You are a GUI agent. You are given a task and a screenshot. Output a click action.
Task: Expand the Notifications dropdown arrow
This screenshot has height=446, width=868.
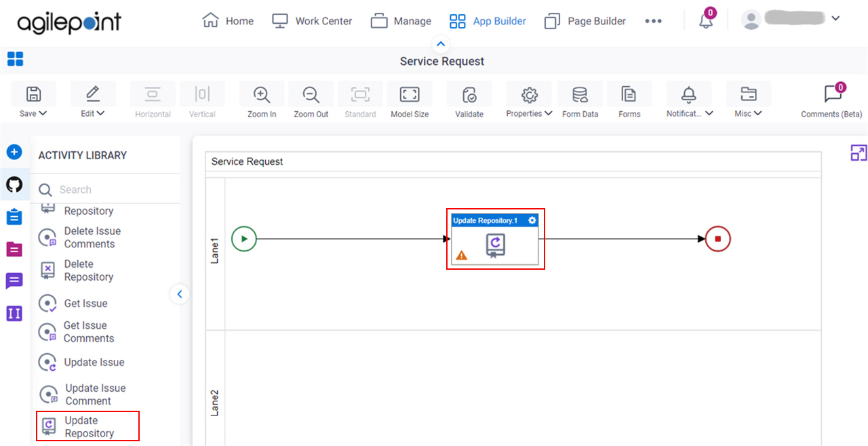(709, 114)
